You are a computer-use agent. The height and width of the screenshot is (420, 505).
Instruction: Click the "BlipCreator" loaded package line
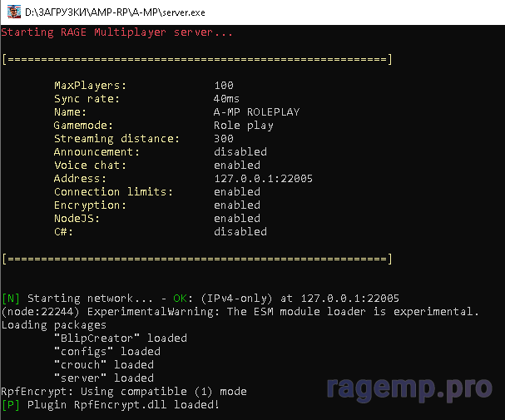[x=121, y=338]
